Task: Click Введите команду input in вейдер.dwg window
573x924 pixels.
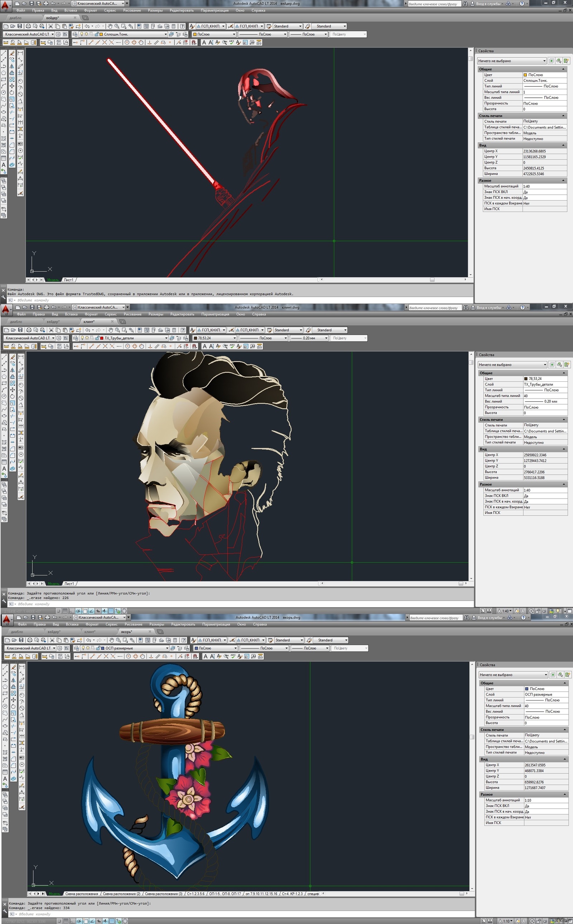Action: [242, 300]
